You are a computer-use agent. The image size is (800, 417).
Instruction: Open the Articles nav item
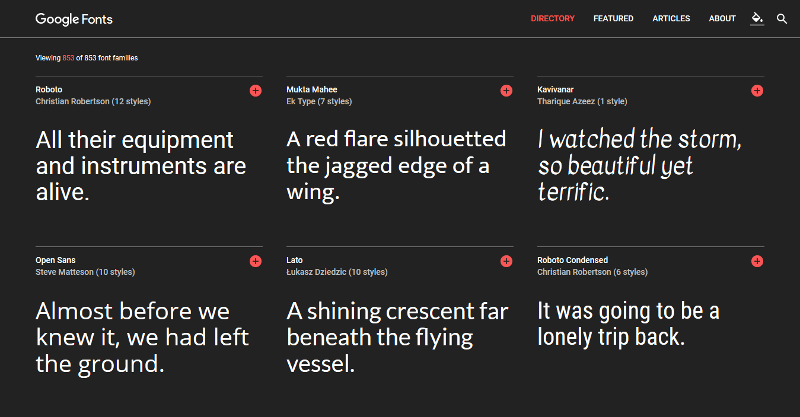click(671, 18)
